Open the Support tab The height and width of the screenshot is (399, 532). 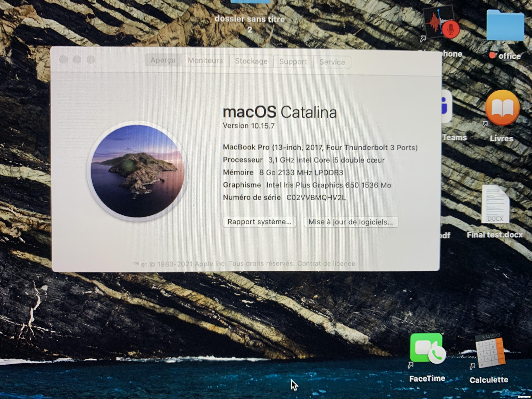[x=293, y=62]
